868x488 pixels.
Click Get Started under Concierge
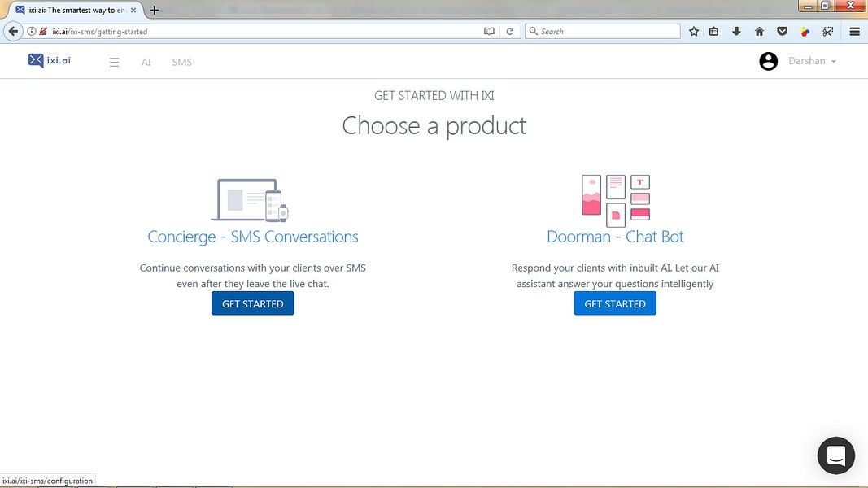click(252, 303)
